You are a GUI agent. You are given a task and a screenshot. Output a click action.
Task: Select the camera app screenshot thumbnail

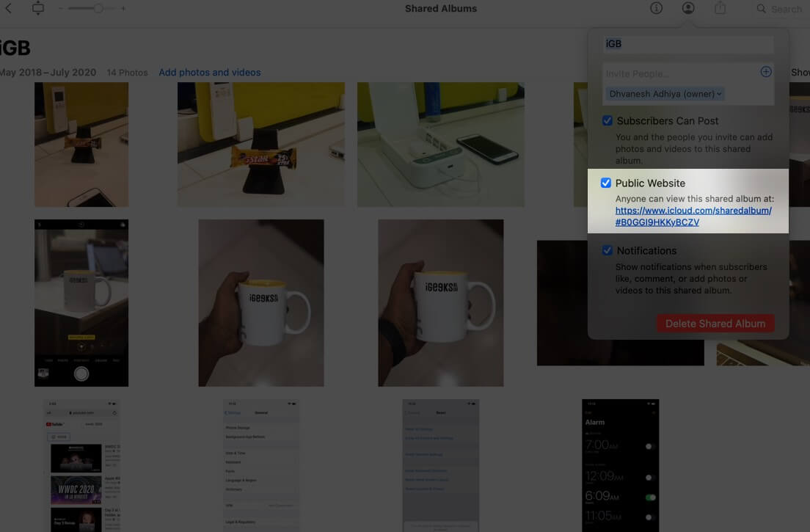click(x=81, y=302)
